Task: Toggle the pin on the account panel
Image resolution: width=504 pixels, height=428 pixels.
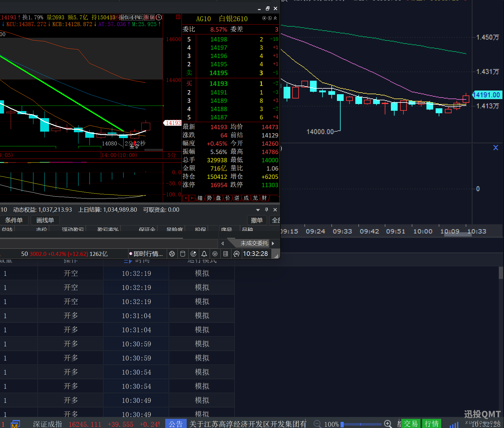Action: 266,210
